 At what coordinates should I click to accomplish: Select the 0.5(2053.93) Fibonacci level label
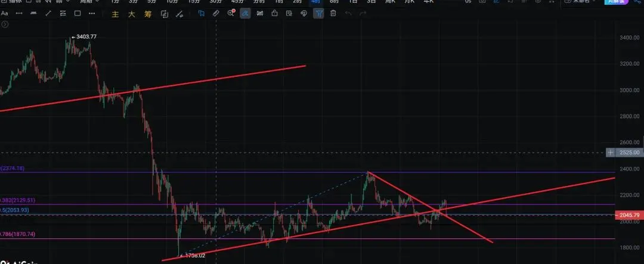pyautogui.click(x=15, y=210)
